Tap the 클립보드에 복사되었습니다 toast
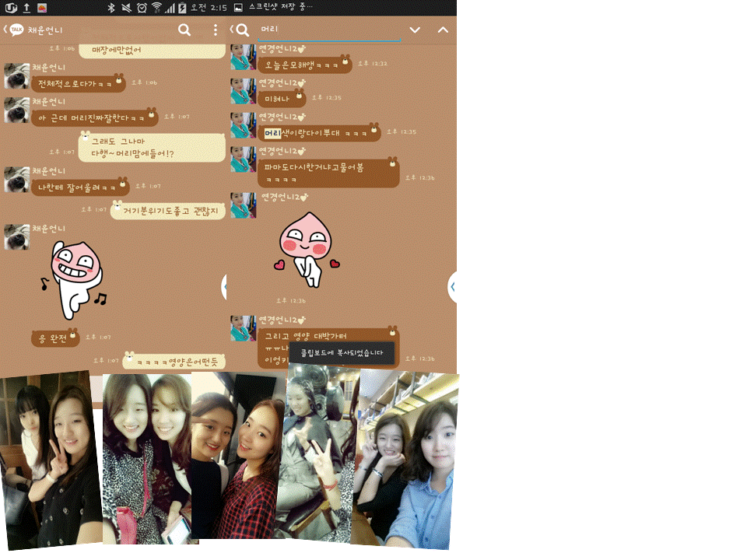 click(342, 353)
